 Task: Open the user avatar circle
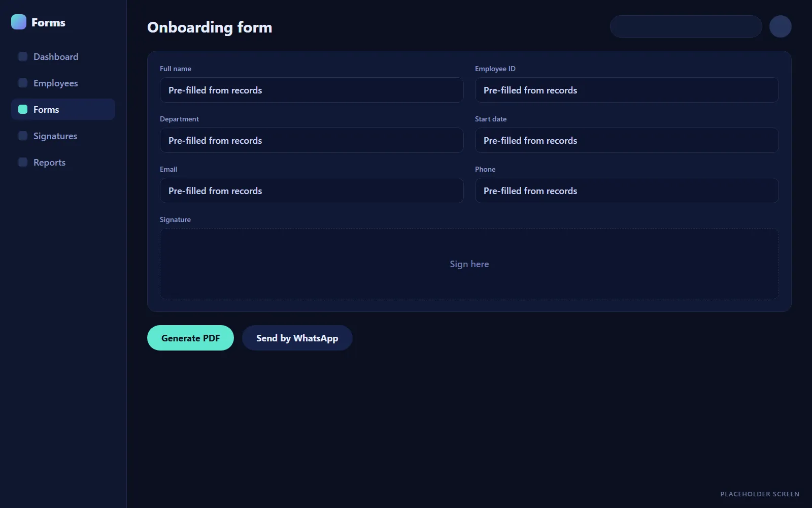[781, 26]
